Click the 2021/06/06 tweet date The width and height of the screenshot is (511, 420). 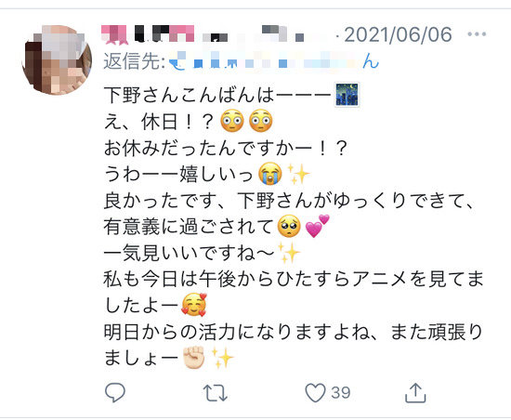398,34
